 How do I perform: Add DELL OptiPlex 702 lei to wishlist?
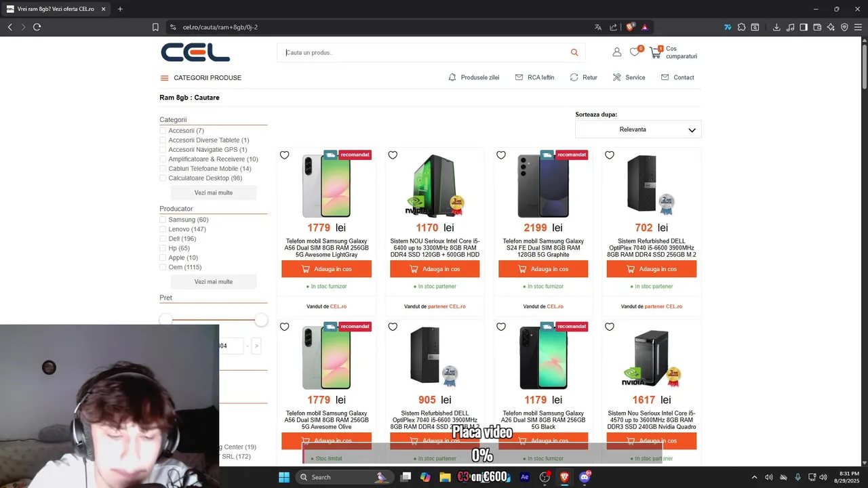click(x=610, y=155)
